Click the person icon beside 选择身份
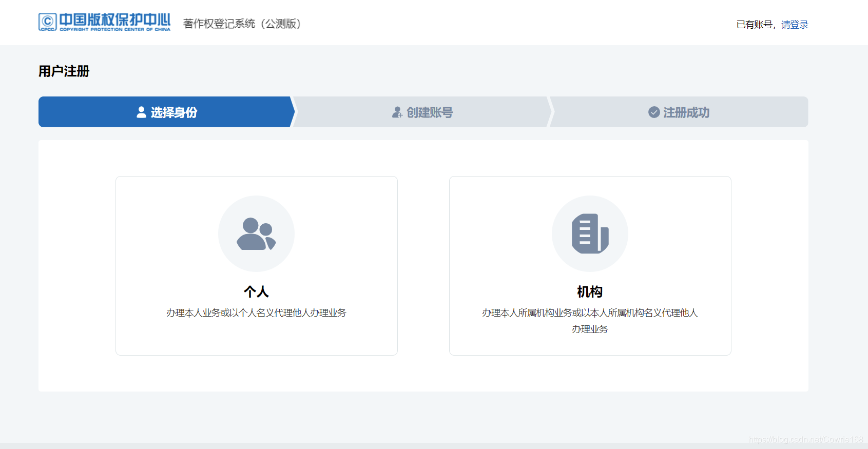This screenshot has width=868, height=449. coord(141,112)
